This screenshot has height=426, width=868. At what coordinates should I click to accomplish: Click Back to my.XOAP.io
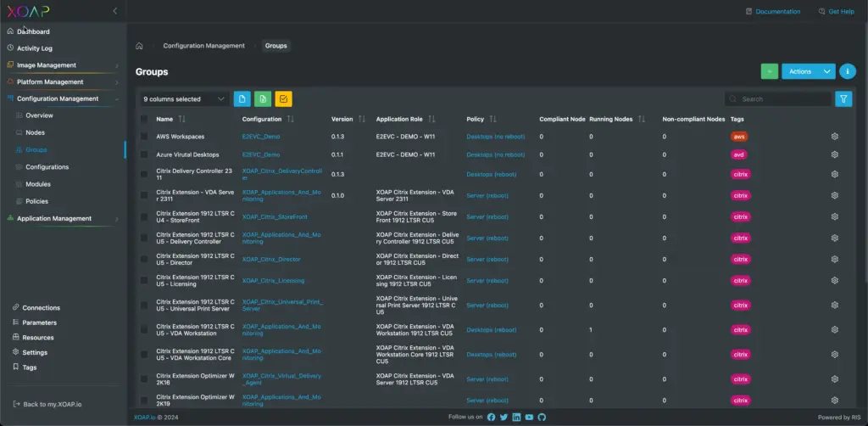(x=47, y=405)
